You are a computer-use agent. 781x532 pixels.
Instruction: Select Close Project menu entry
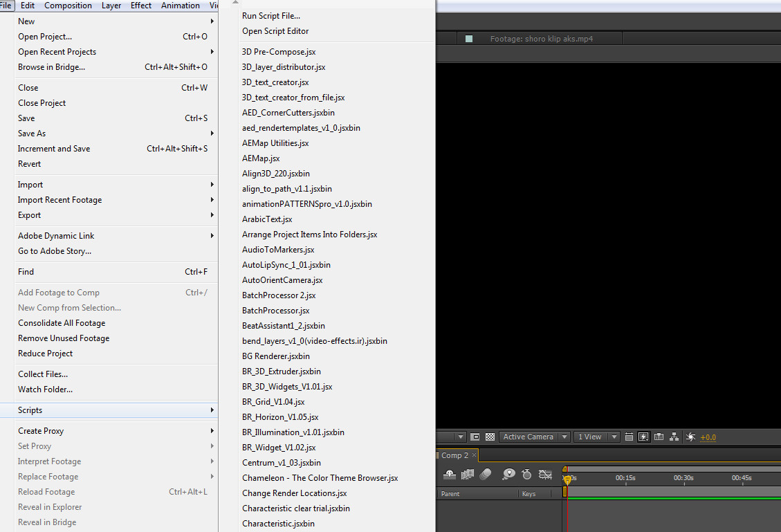click(x=116, y=103)
